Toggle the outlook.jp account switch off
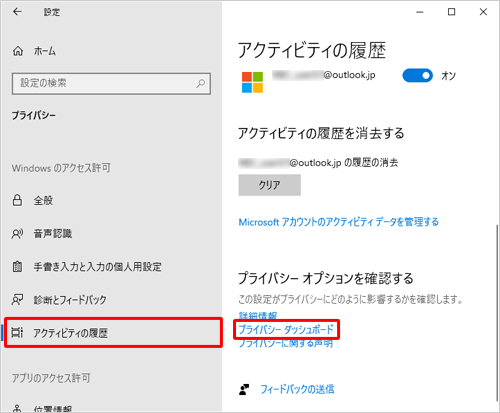500x413 pixels. [418, 76]
